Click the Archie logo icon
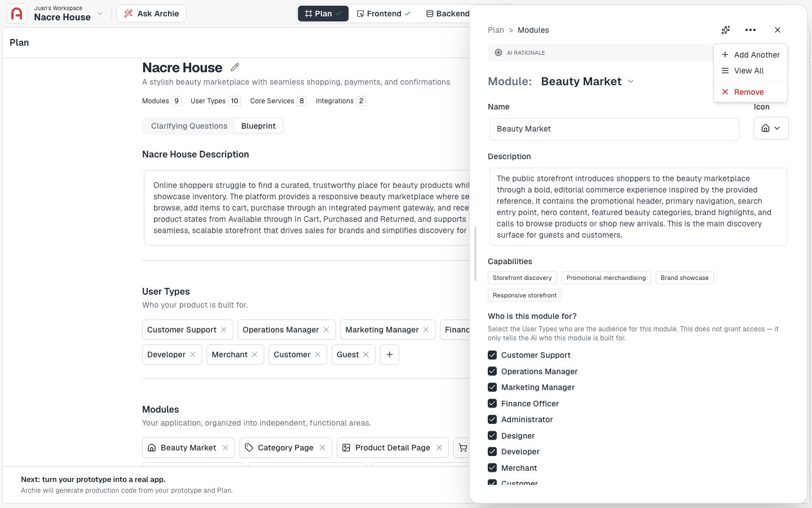812x508 pixels. (17, 14)
